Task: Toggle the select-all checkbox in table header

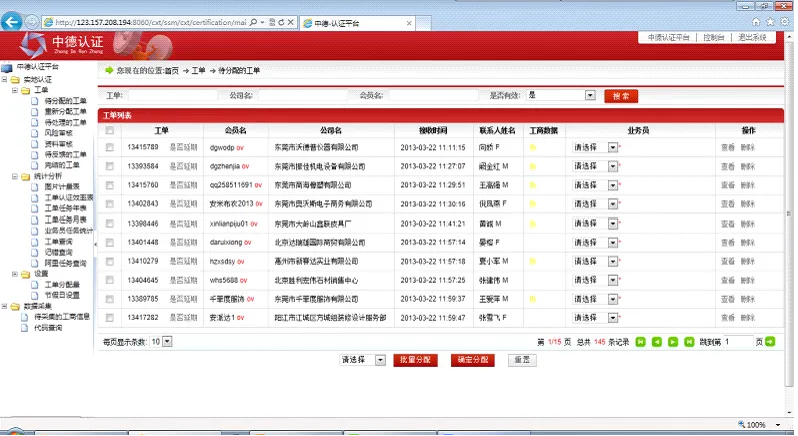Action: tap(109, 131)
